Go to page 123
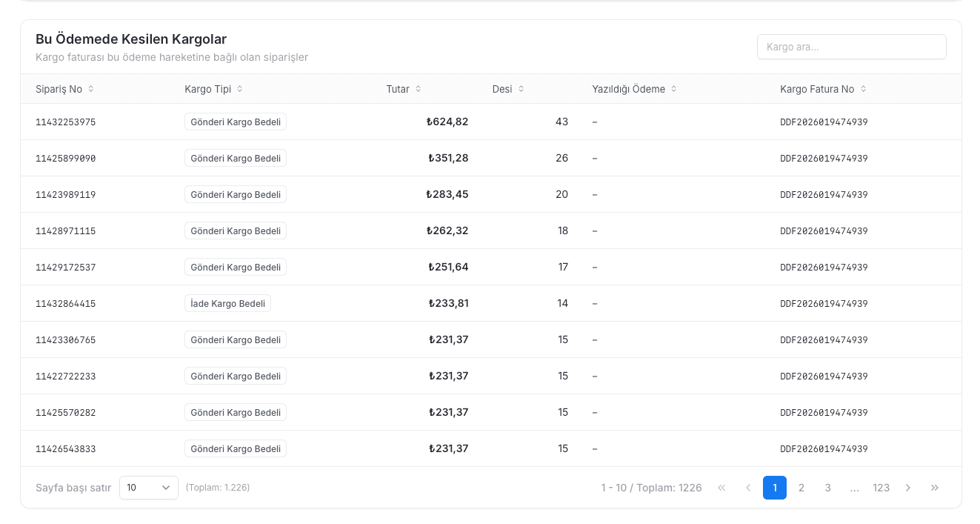The width and height of the screenshot is (980, 524). (881, 488)
